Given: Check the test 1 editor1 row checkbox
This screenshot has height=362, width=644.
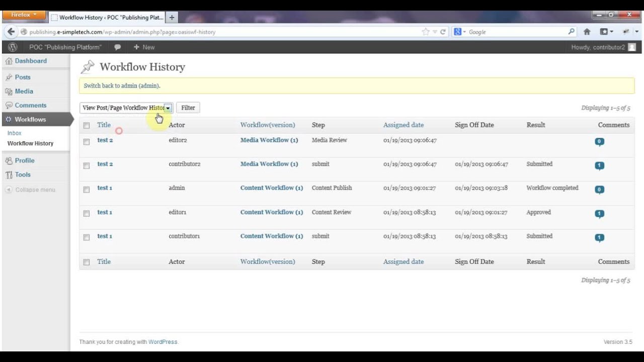Looking at the screenshot, I should 87,214.
